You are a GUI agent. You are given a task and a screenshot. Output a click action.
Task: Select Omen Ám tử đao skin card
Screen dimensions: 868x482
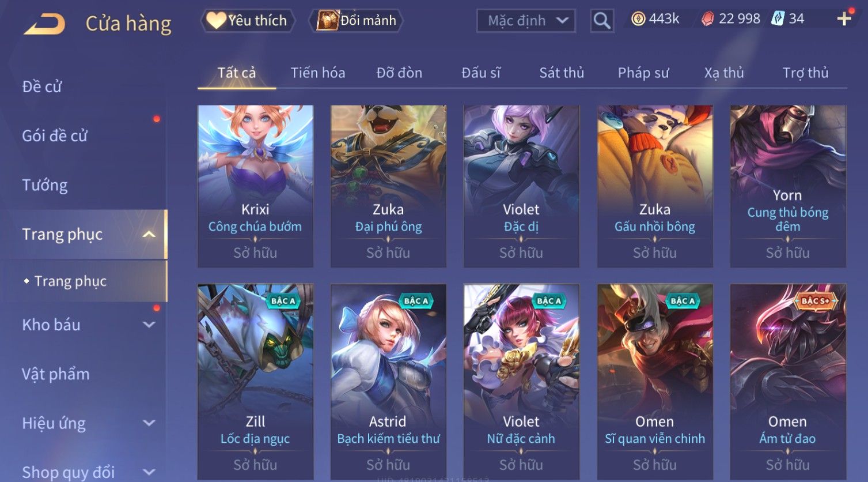pyautogui.click(x=787, y=381)
